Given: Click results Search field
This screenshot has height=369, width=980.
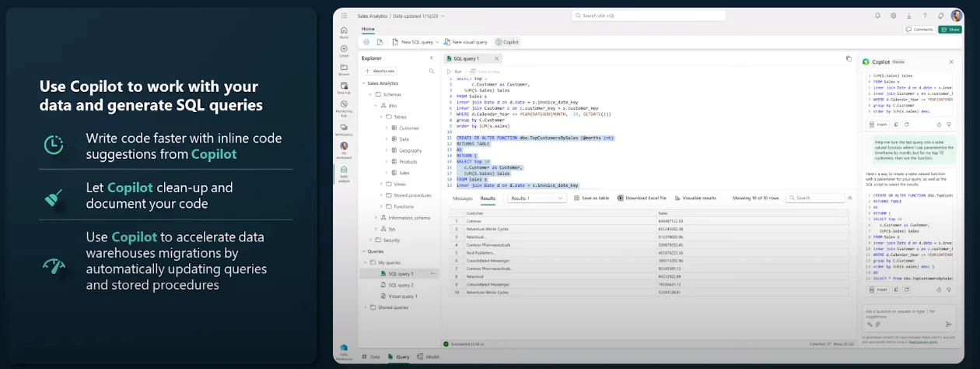Looking at the screenshot, I should [x=815, y=198].
